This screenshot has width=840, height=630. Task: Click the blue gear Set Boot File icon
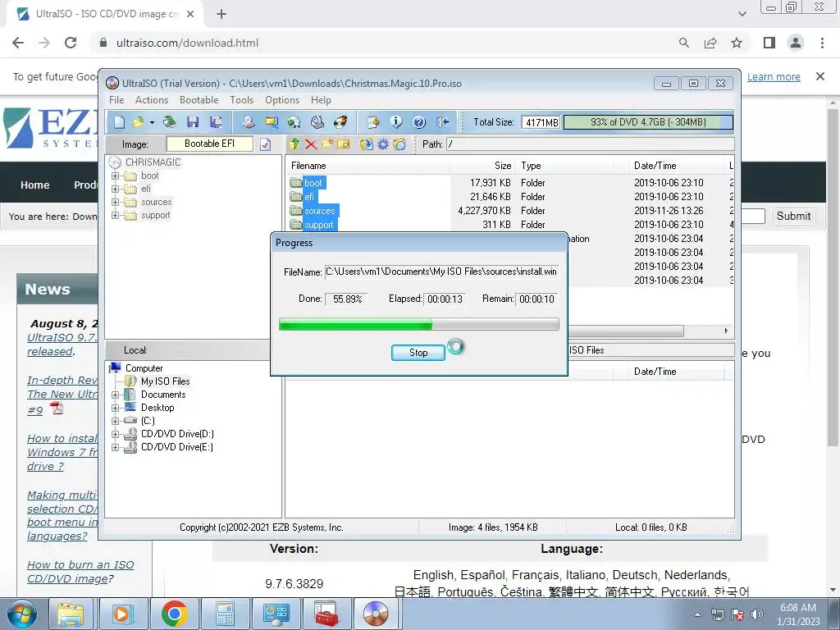(x=383, y=144)
